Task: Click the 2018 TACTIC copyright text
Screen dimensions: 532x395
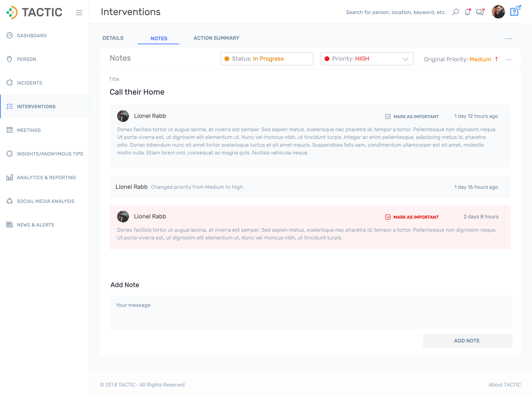Action: [143, 385]
